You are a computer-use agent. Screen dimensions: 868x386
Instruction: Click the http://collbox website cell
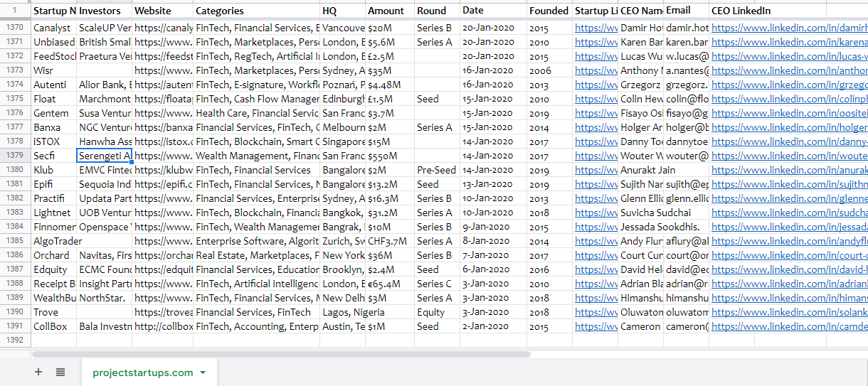[162, 326]
